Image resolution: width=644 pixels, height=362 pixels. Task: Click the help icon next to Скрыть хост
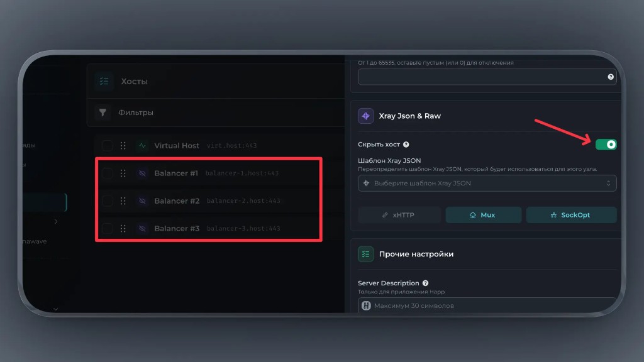coord(406,145)
